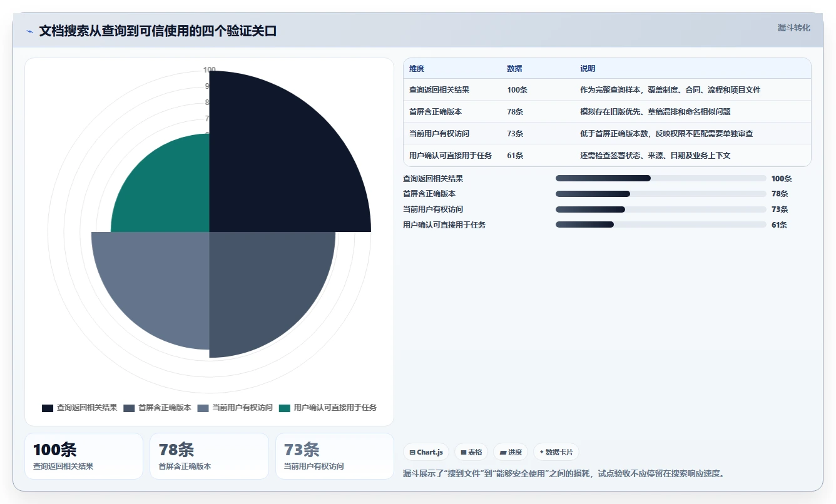Click table value 61条
This screenshot has width=836, height=504.
[515, 156]
